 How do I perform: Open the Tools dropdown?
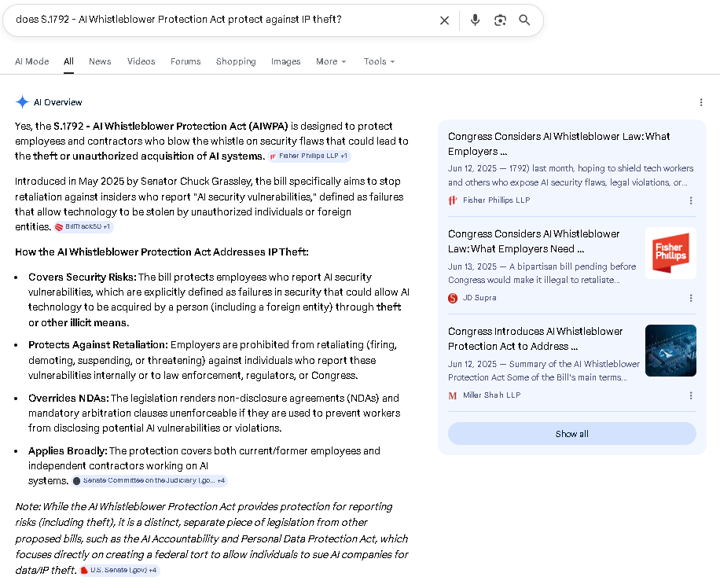coord(379,61)
